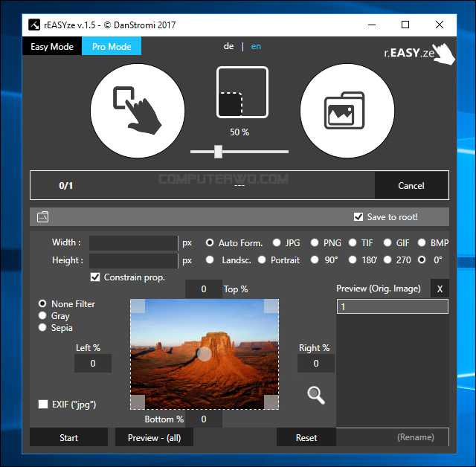Select 90° rotation radio button
The width and height of the screenshot is (476, 467).
[315, 260]
